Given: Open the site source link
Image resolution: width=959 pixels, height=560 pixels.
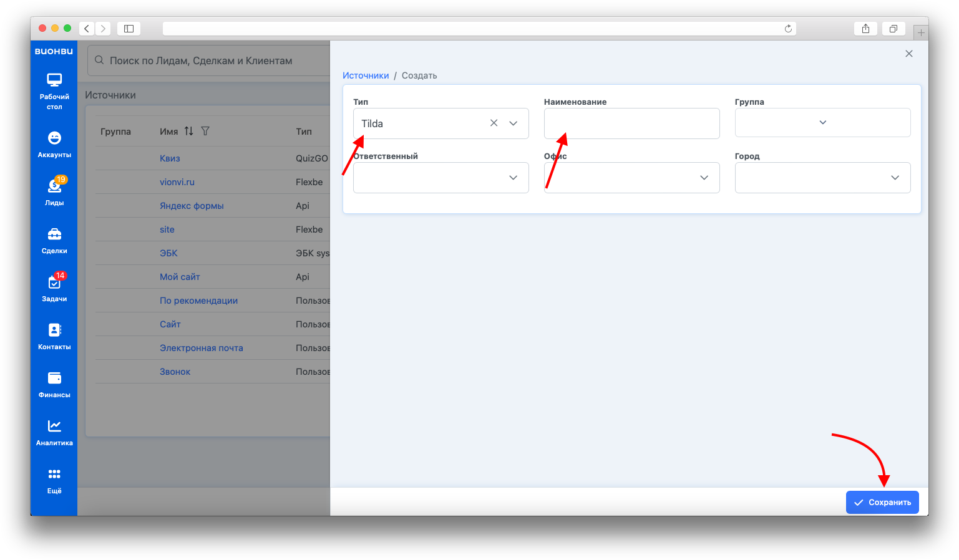Looking at the screenshot, I should (167, 229).
